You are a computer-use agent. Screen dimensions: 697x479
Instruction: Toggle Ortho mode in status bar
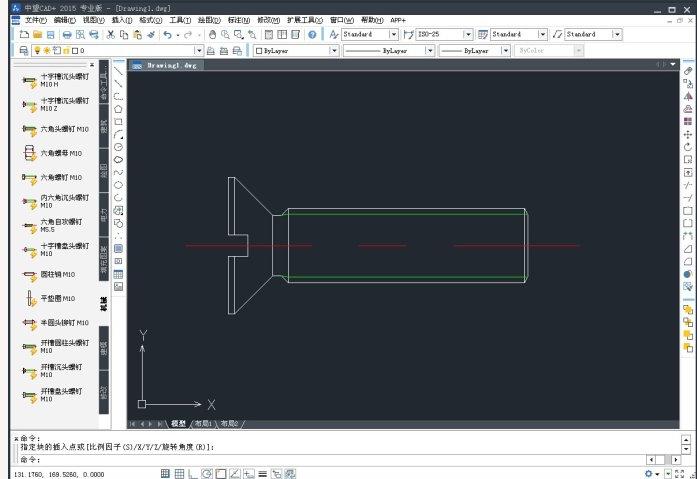[192, 474]
